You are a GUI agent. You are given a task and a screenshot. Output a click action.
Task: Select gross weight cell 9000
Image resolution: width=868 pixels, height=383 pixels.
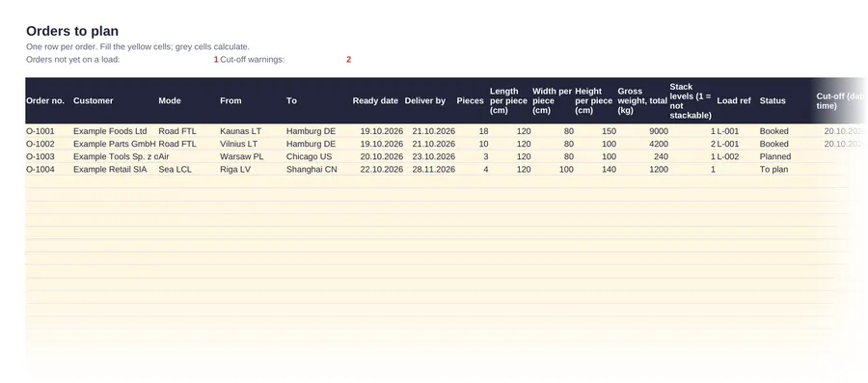click(x=659, y=131)
